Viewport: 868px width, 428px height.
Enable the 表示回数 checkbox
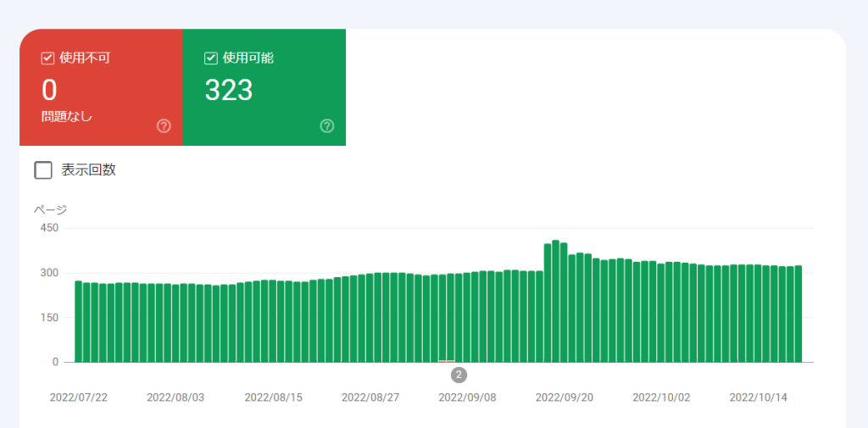[x=43, y=170]
